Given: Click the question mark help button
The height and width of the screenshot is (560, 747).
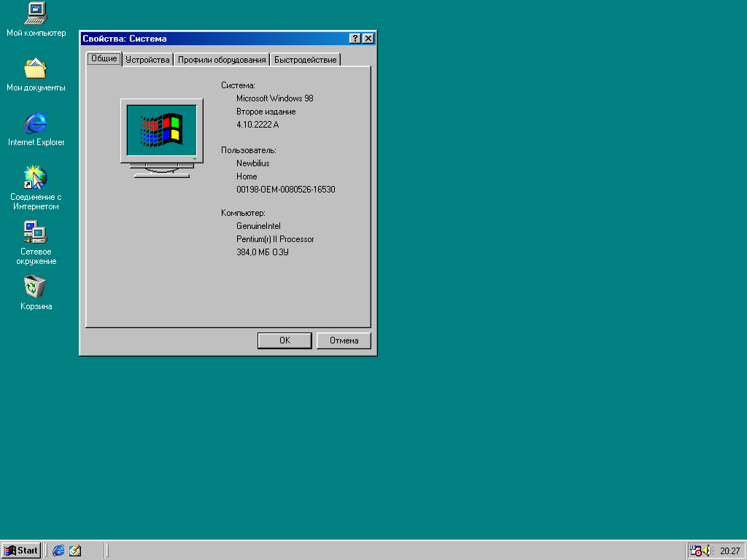Looking at the screenshot, I should (x=355, y=39).
